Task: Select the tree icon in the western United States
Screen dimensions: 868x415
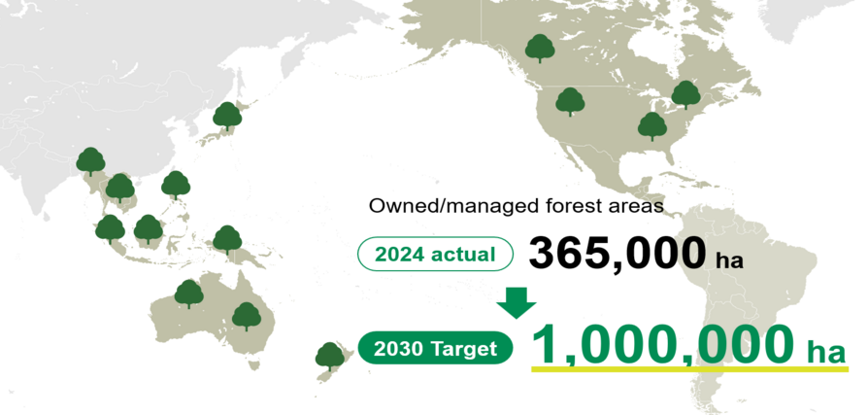Action: 570,101
